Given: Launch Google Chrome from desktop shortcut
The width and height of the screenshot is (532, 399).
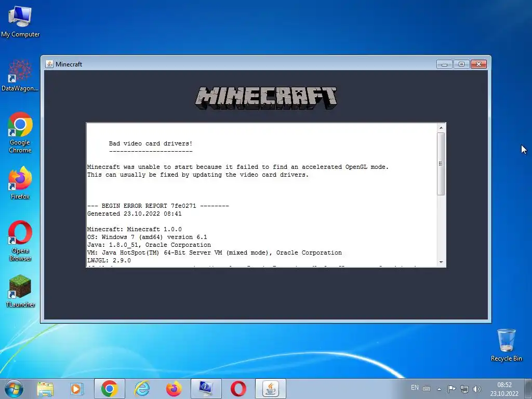Looking at the screenshot, I should (20, 132).
